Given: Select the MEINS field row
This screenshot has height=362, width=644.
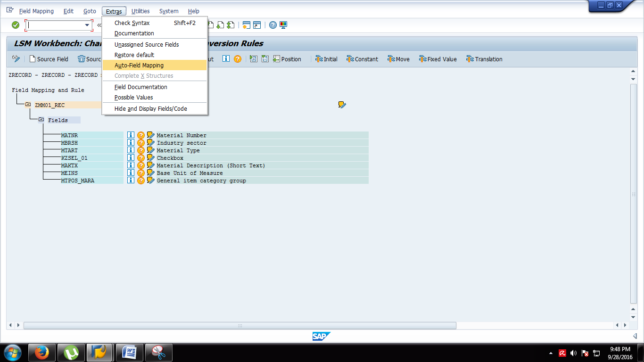Looking at the screenshot, I should [x=92, y=173].
